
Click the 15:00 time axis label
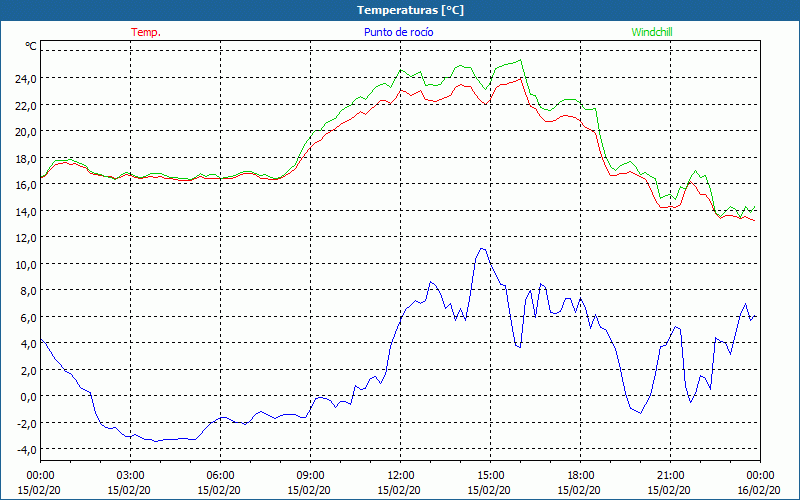click(491, 476)
